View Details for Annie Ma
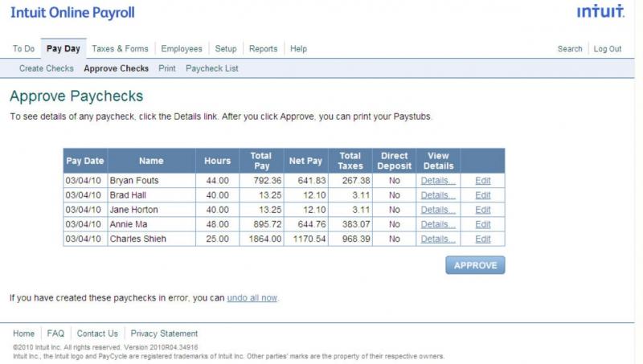This screenshot has width=643, height=364. [438, 225]
